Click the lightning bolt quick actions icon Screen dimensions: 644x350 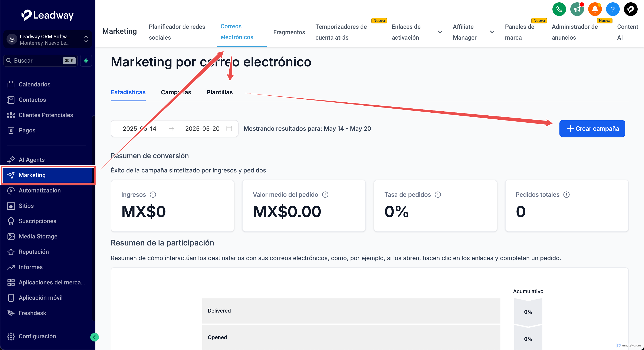[86, 61]
